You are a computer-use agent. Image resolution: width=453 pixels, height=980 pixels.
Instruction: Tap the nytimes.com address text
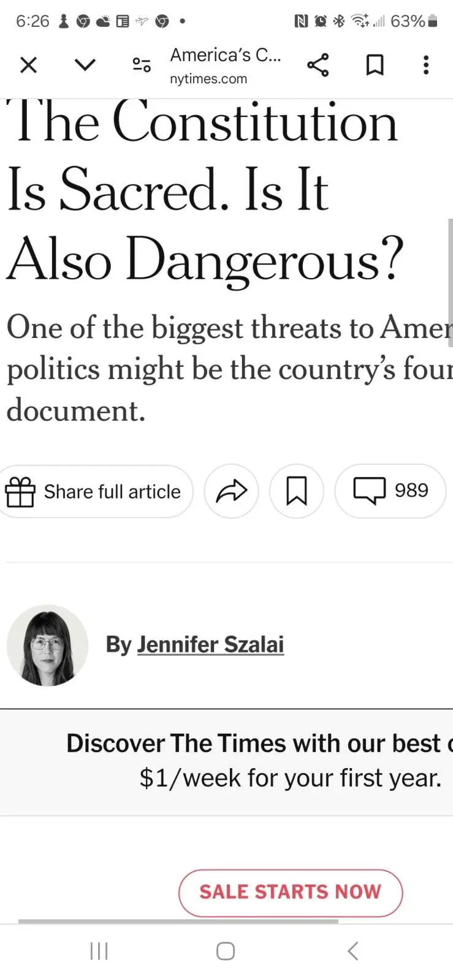coord(208,79)
